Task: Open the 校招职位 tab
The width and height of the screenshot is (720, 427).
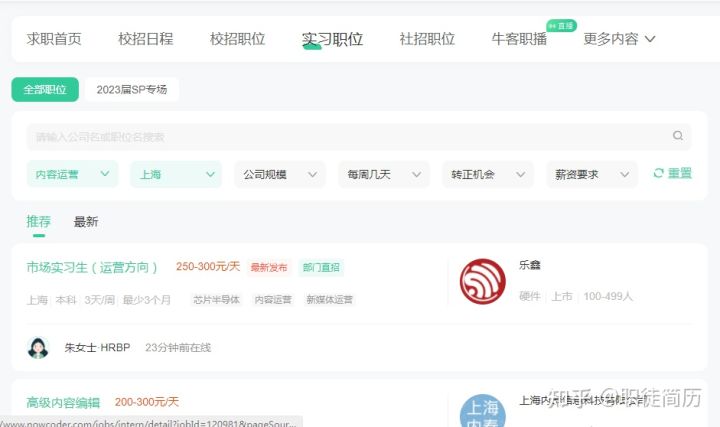Action: click(x=237, y=39)
